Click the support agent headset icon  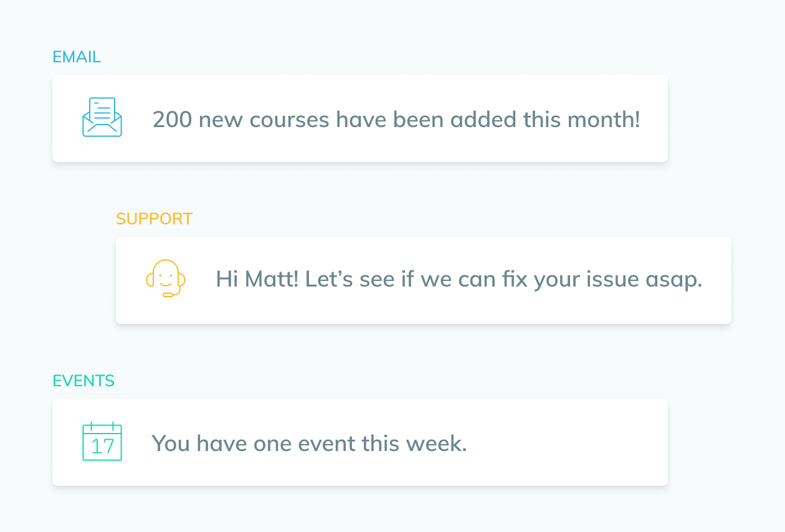165,278
